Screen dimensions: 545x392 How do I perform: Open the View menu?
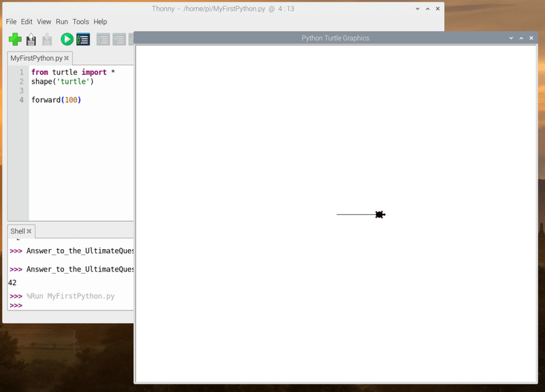click(x=44, y=22)
